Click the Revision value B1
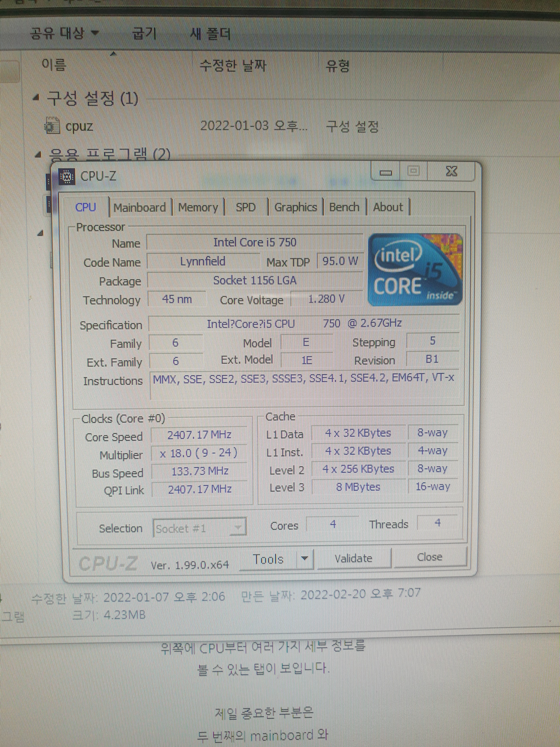Image resolution: width=560 pixels, height=747 pixels. pyautogui.click(x=432, y=359)
